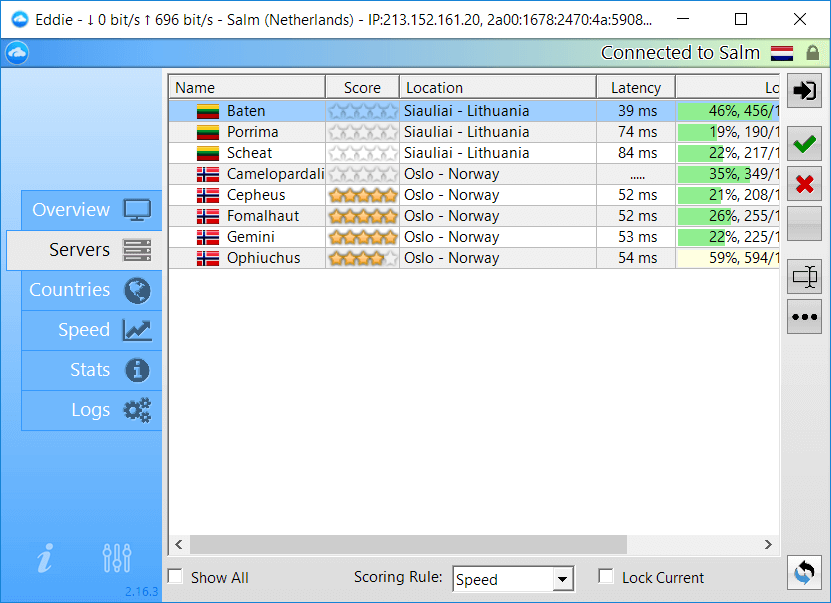Switch to the Overview tab
Viewport: 831px width, 603px height.
(92, 210)
